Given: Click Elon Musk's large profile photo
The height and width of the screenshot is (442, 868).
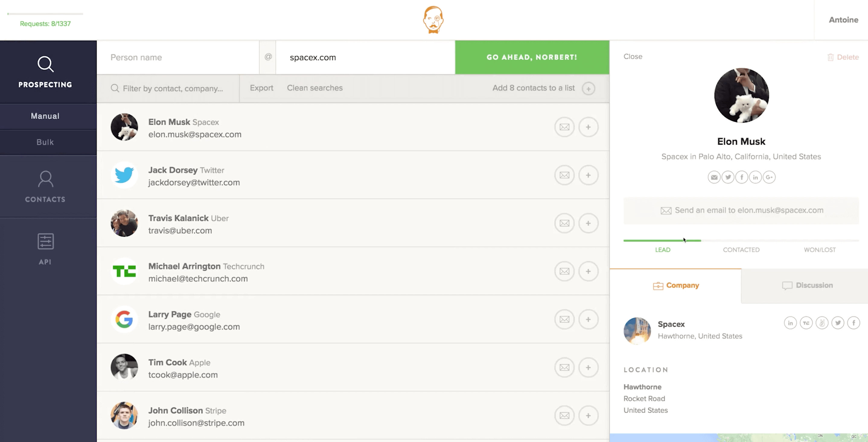Looking at the screenshot, I should click(741, 95).
